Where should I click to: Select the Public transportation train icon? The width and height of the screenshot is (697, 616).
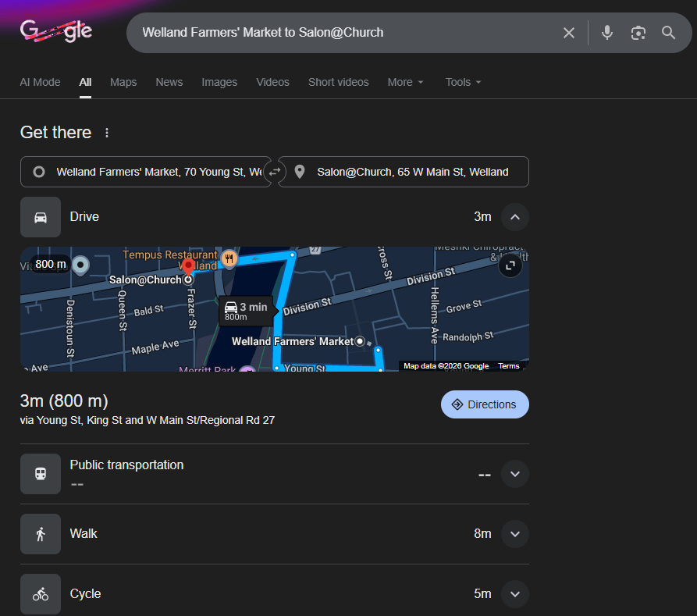pos(41,474)
